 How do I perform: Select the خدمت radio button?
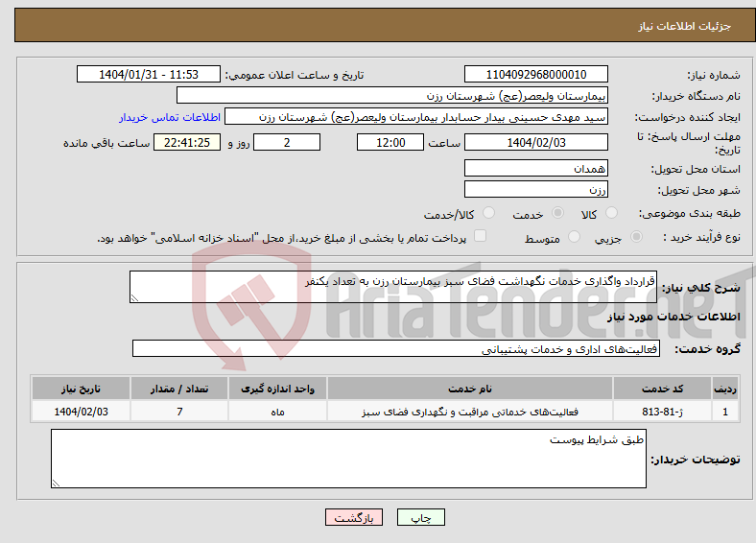click(557, 213)
